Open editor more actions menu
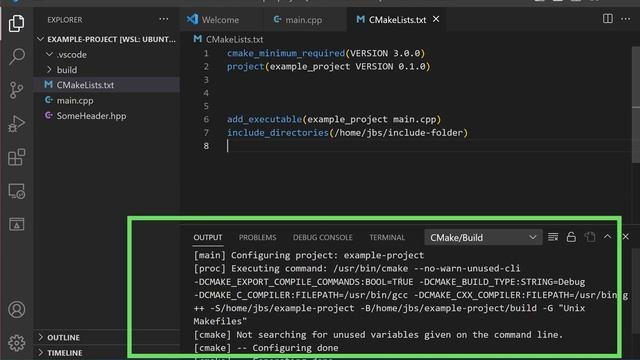This screenshot has height=360, width=640. [x=625, y=19]
